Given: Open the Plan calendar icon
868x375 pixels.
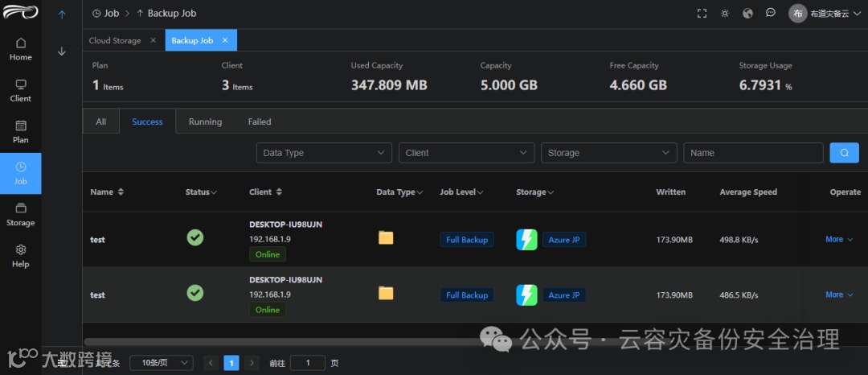Looking at the screenshot, I should tap(20, 126).
